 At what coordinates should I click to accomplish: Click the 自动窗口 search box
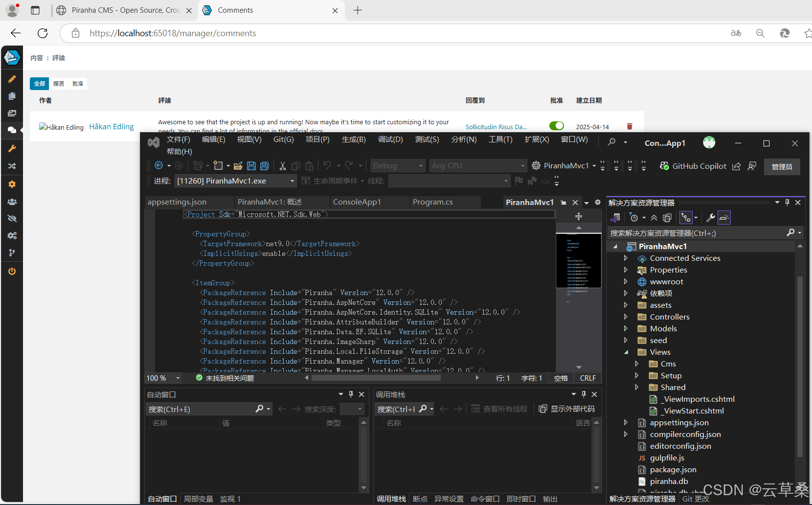[201, 409]
